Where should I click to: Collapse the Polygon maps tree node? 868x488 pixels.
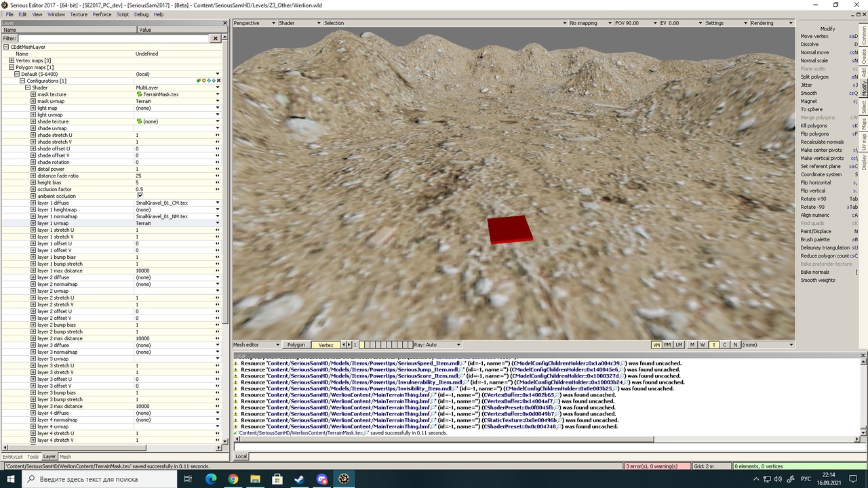point(12,67)
